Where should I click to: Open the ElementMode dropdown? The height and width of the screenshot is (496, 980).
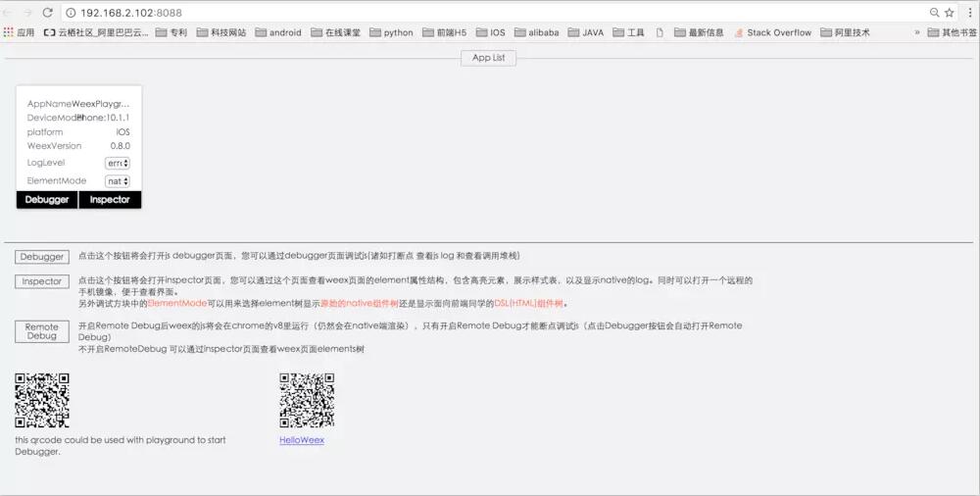(118, 181)
